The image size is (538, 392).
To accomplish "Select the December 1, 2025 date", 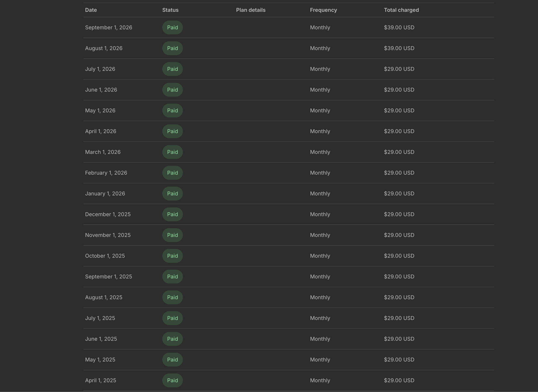I will (108, 214).
